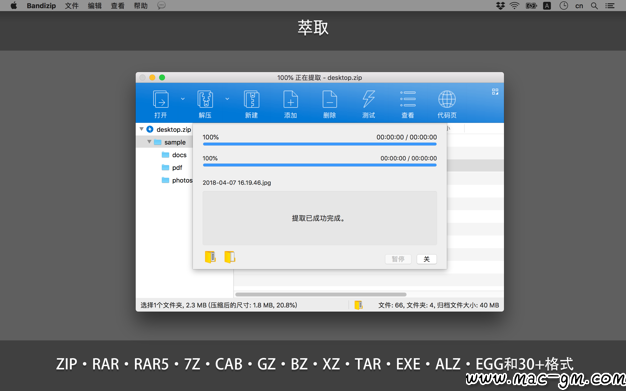This screenshot has height=391, width=626.
Task: Open the View (查看) menu in menu bar
Action: (118, 6)
